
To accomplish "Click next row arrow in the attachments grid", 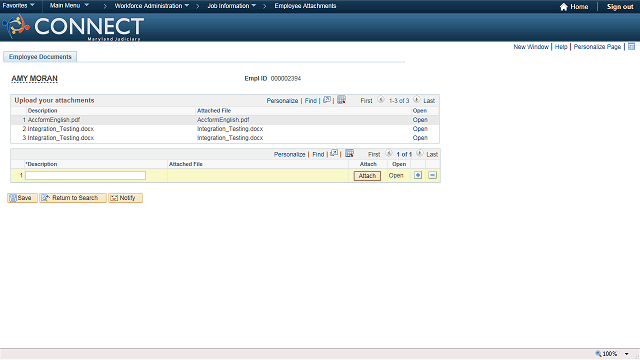I will point(416,100).
